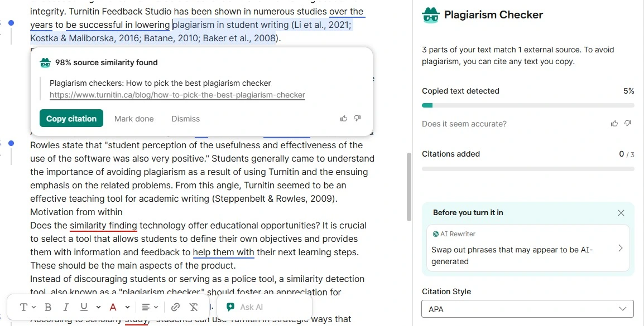Click the 'Motivation from within' heading
Image resolution: width=644 pixels, height=326 pixels.
pos(76,212)
